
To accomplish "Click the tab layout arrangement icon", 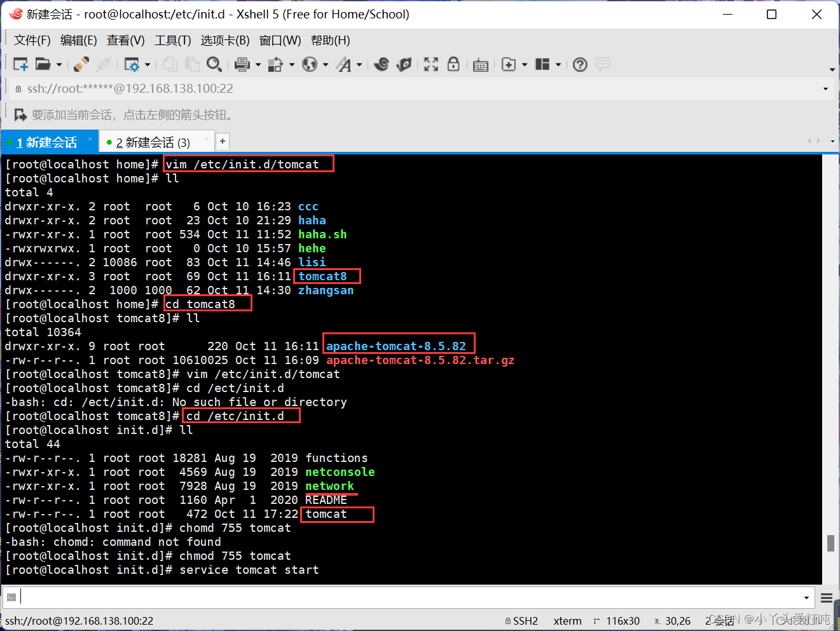I will (x=542, y=64).
